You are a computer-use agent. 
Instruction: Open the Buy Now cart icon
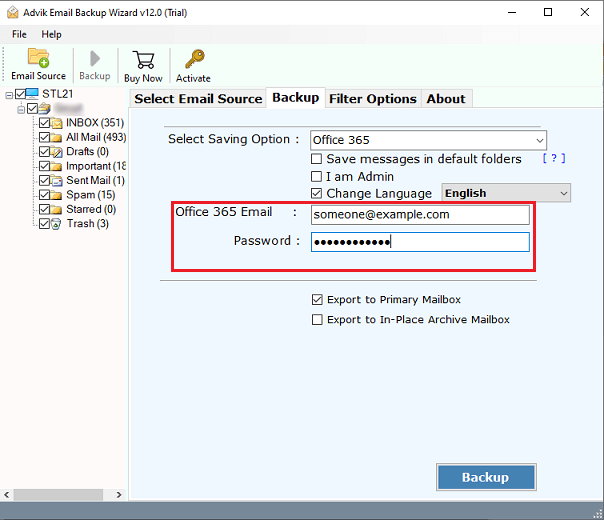coord(143,60)
